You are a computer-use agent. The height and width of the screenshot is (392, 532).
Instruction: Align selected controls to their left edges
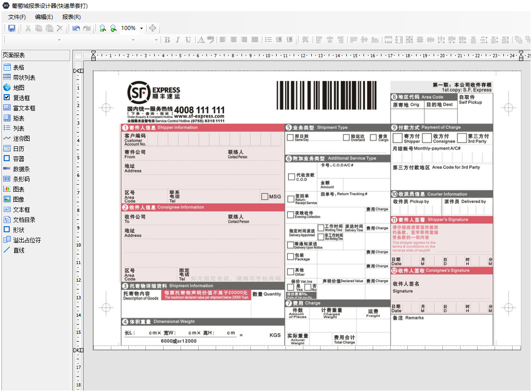coord(319,40)
